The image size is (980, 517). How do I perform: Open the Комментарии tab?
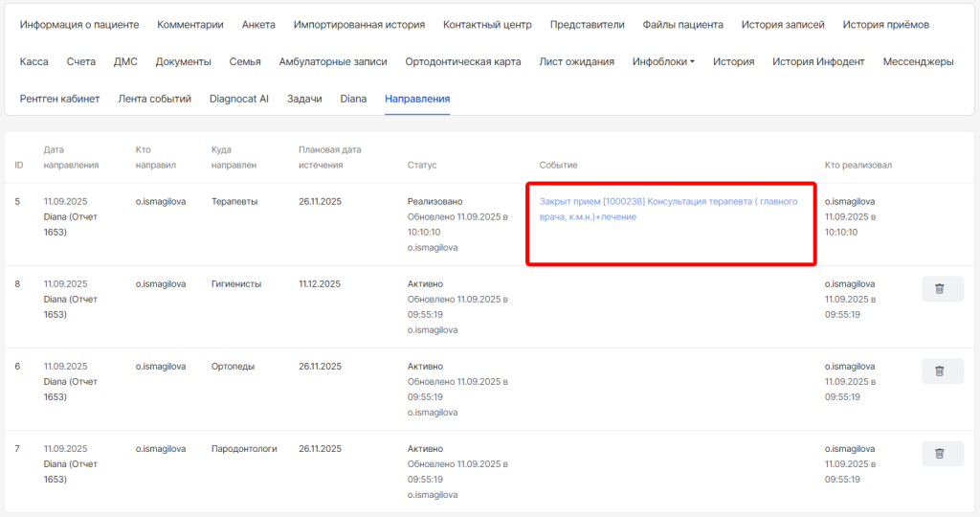click(190, 25)
